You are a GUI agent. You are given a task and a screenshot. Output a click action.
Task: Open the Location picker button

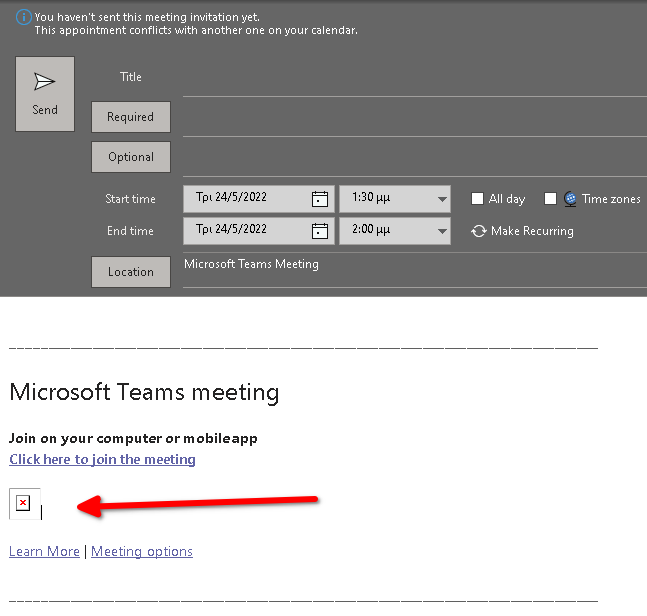click(131, 272)
